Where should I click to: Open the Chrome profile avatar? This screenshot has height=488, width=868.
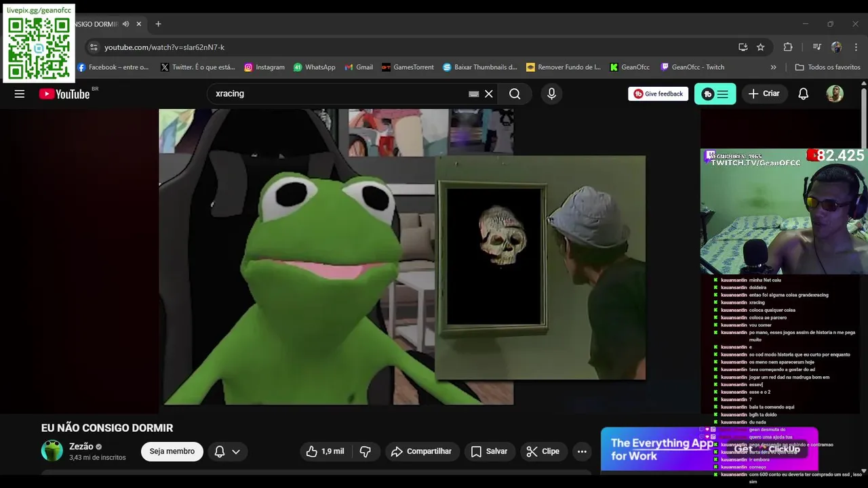[837, 47]
